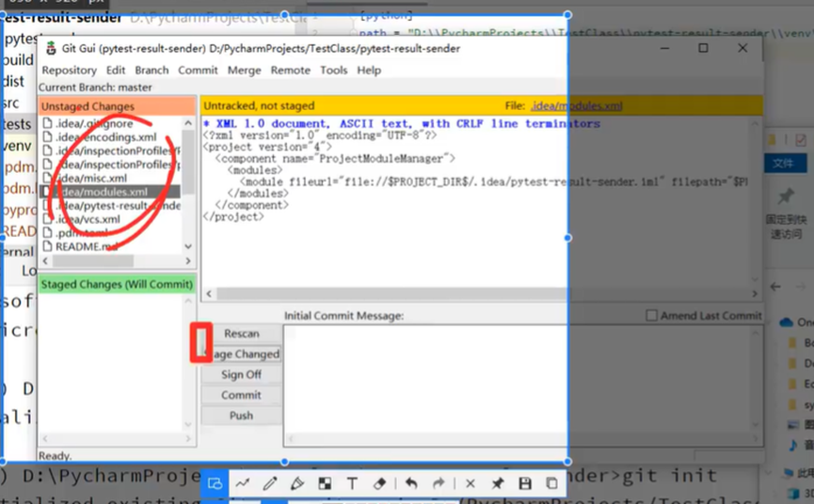Click the Unstaged Changes header

click(118, 106)
